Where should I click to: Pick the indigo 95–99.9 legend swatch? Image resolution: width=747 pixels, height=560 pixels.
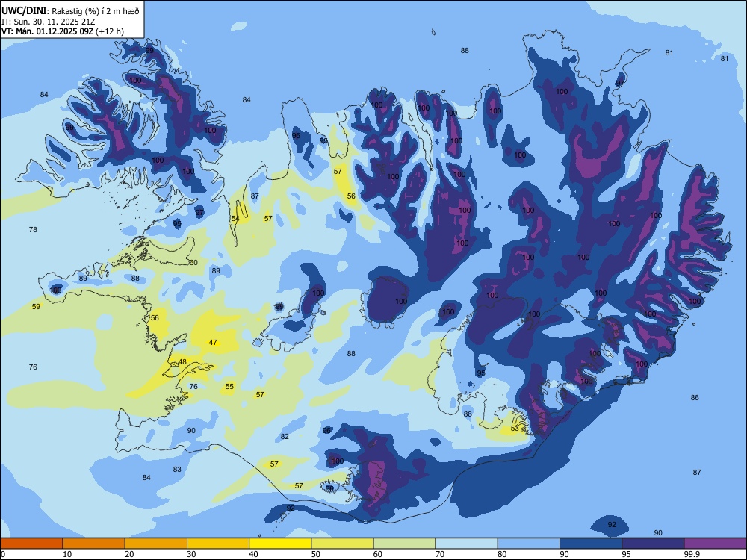(x=653, y=544)
